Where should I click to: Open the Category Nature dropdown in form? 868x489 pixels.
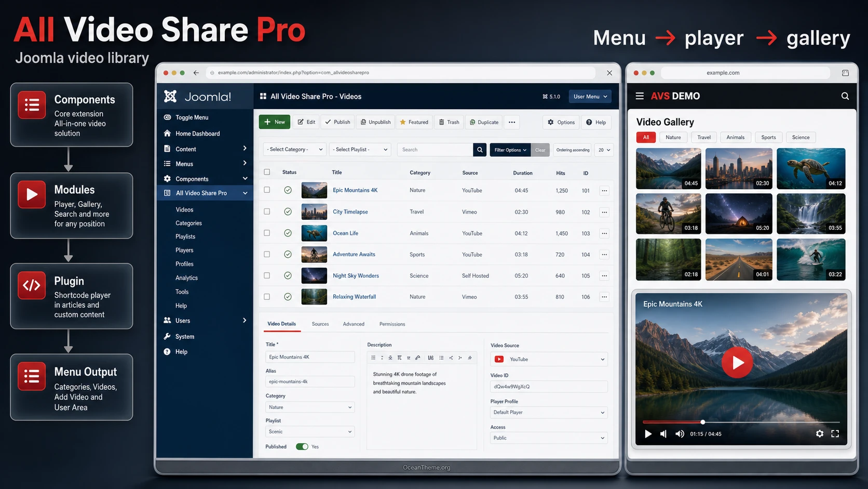(x=310, y=407)
